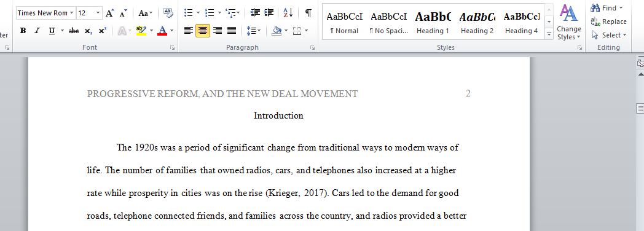The width and height of the screenshot is (644, 231).
Task: Click Line and Paragraph Spacing icon
Action: tap(251, 31)
